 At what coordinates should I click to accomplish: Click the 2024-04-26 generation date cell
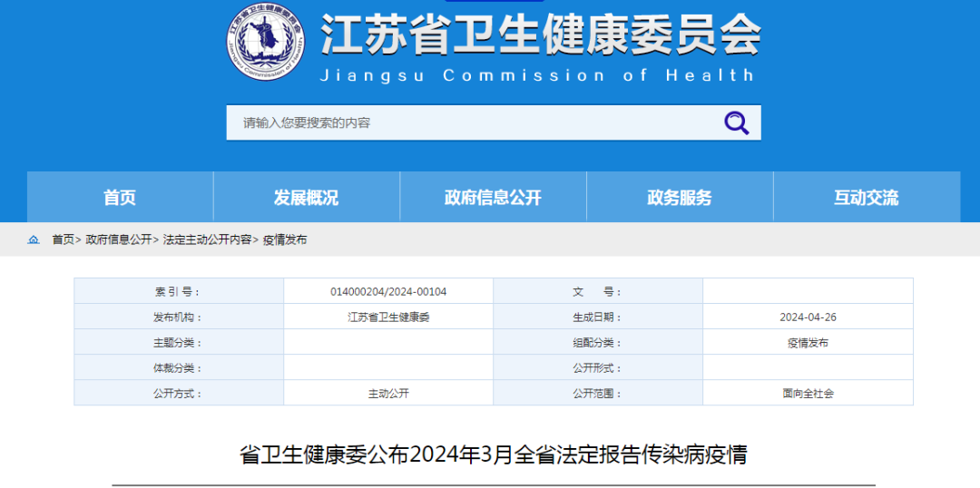pos(808,317)
